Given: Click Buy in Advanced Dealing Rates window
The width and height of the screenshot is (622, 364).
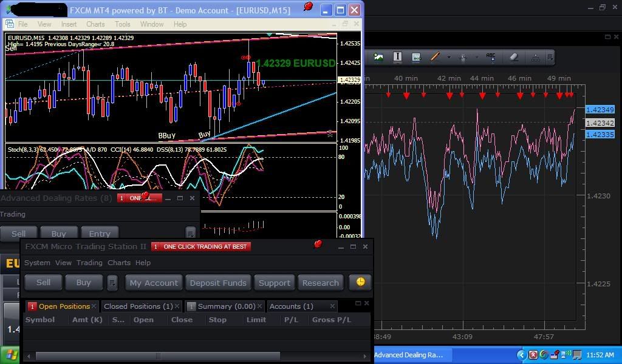Looking at the screenshot, I should point(59,234).
